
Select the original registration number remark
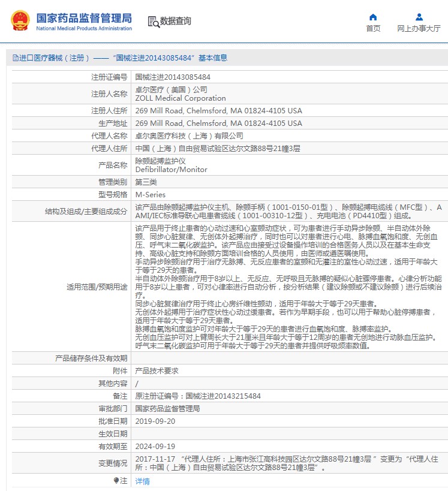pos(198,396)
